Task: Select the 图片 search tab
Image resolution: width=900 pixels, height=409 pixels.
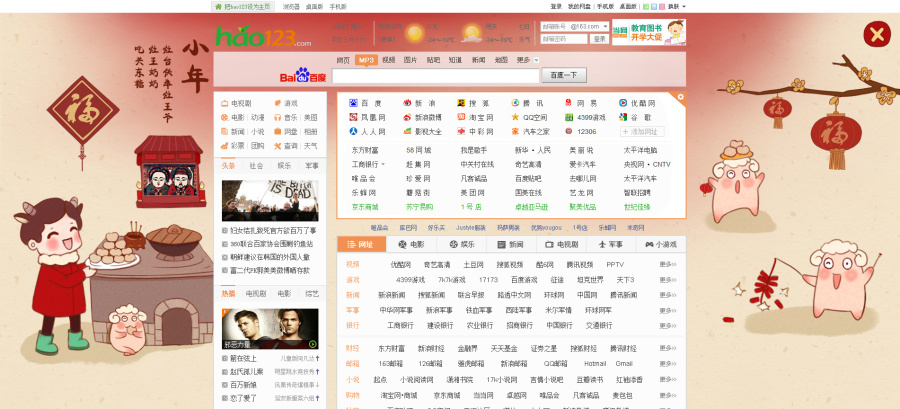Action: (410, 60)
